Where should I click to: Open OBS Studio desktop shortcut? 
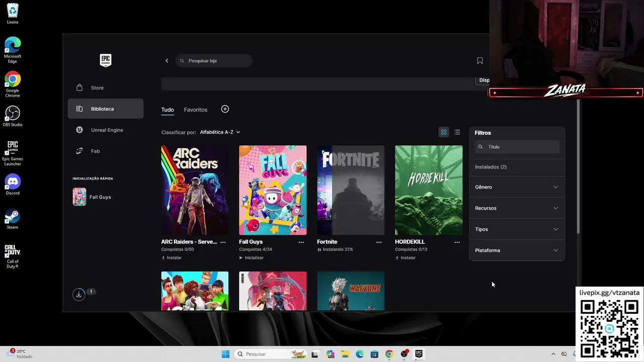tap(13, 116)
